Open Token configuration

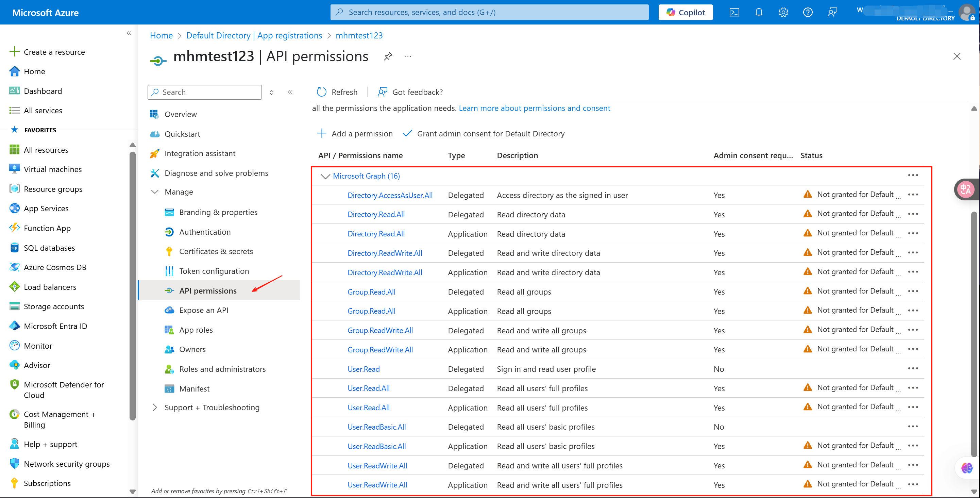click(x=214, y=271)
